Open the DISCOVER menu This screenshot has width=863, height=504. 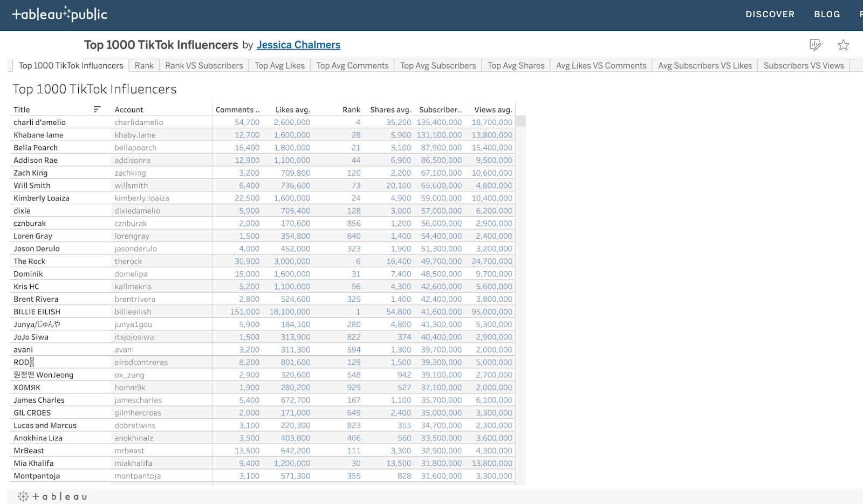770,15
